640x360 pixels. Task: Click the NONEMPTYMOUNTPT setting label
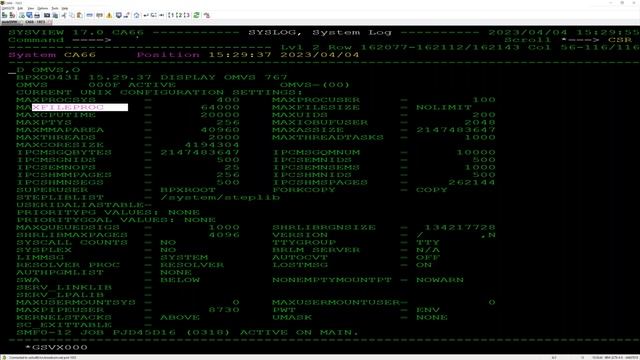tap(332, 280)
